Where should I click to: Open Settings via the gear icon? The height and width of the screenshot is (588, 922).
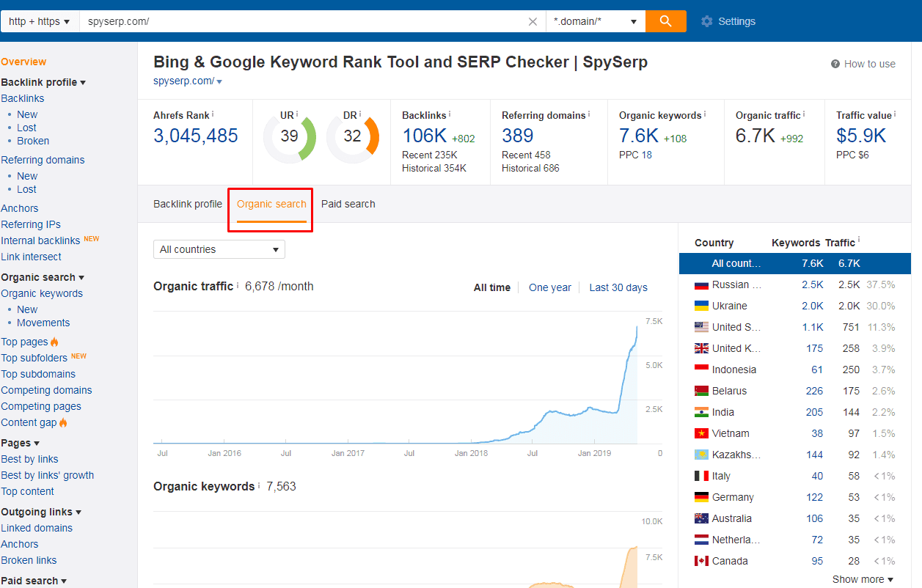[706, 21]
